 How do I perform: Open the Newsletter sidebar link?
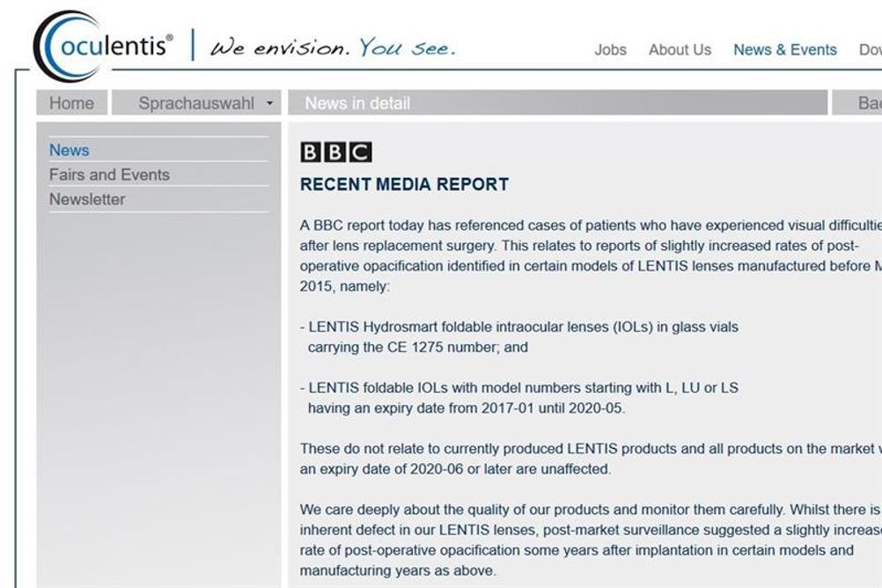[87, 199]
